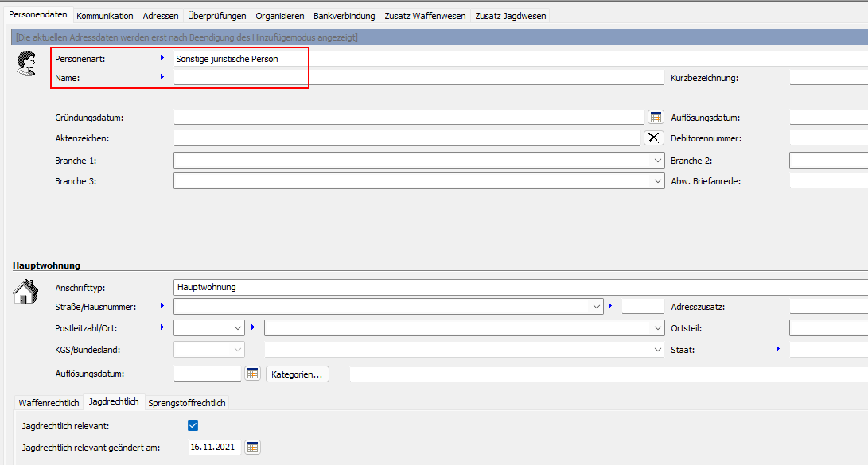Open the Straße/Hausnummer dropdown list

(x=597, y=306)
